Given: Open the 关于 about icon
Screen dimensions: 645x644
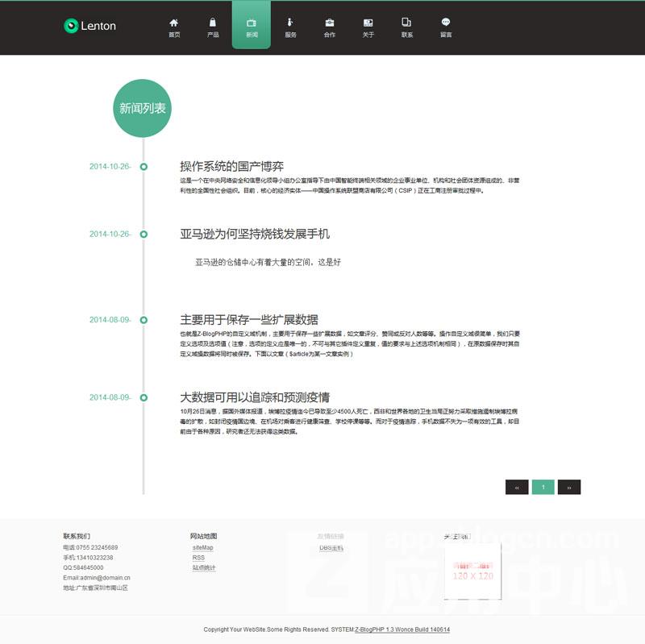Looking at the screenshot, I should 368,23.
